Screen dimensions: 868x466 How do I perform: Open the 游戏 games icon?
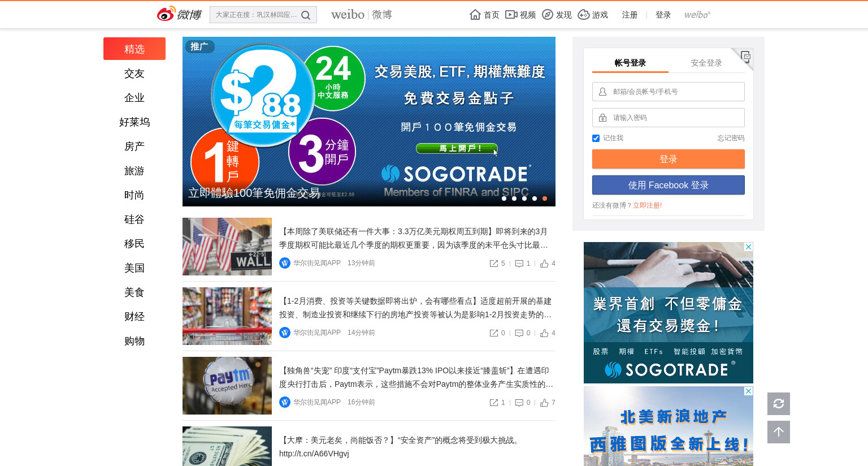[584, 15]
